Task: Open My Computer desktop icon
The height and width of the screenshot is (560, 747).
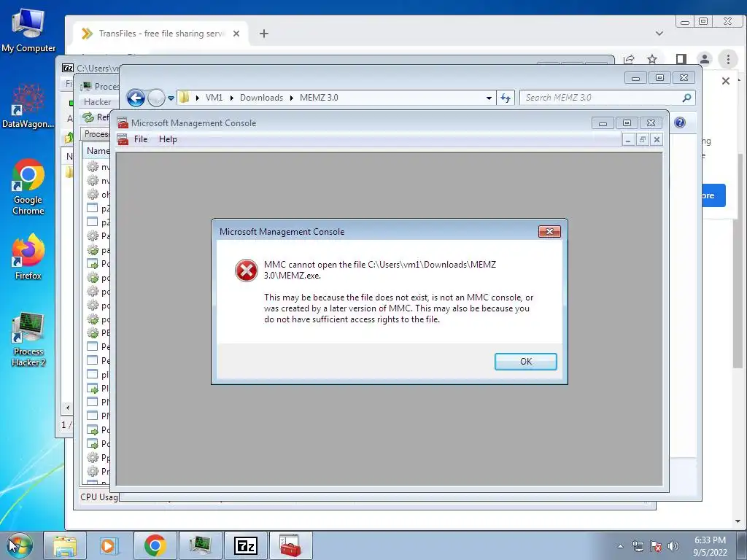Action: [x=28, y=31]
